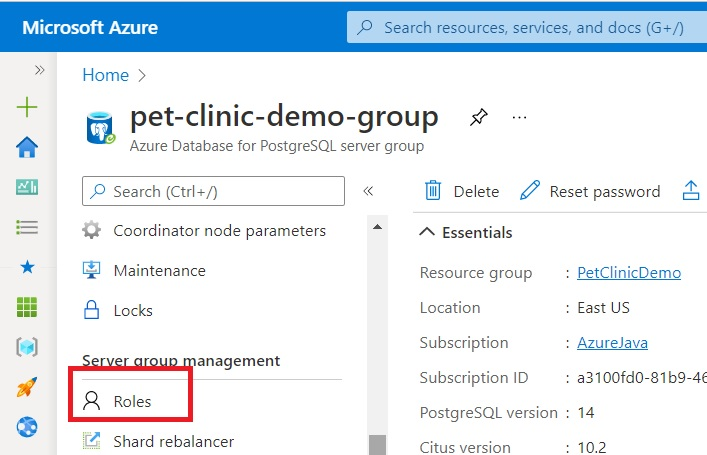Collapse the resource menu with double-chevron
The image size is (707, 455).
368,191
